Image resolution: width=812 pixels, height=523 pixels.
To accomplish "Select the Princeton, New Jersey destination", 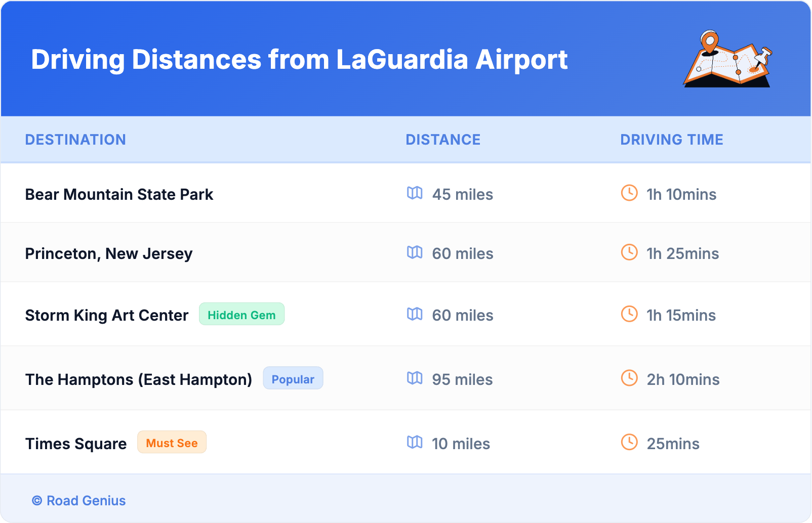I will point(109,253).
